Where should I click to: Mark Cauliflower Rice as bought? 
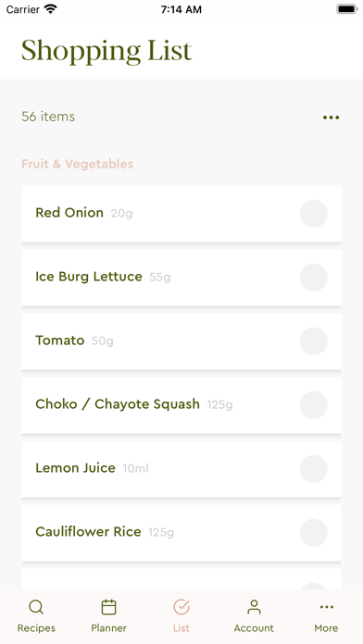[x=314, y=533]
